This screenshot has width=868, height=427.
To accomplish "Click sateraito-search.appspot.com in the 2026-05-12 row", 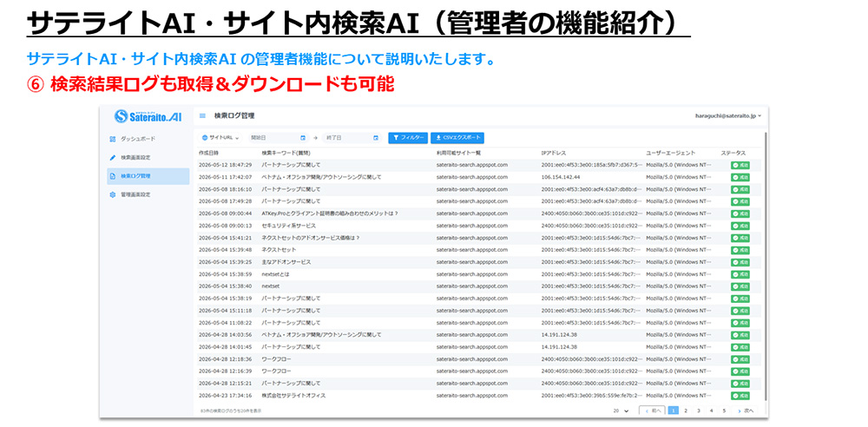I will point(471,165).
